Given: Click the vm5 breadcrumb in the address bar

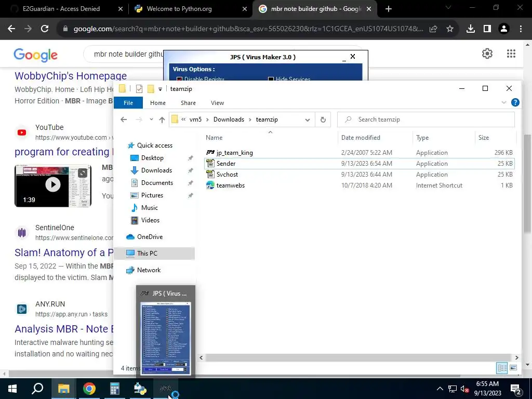Looking at the screenshot, I should click(195, 119).
